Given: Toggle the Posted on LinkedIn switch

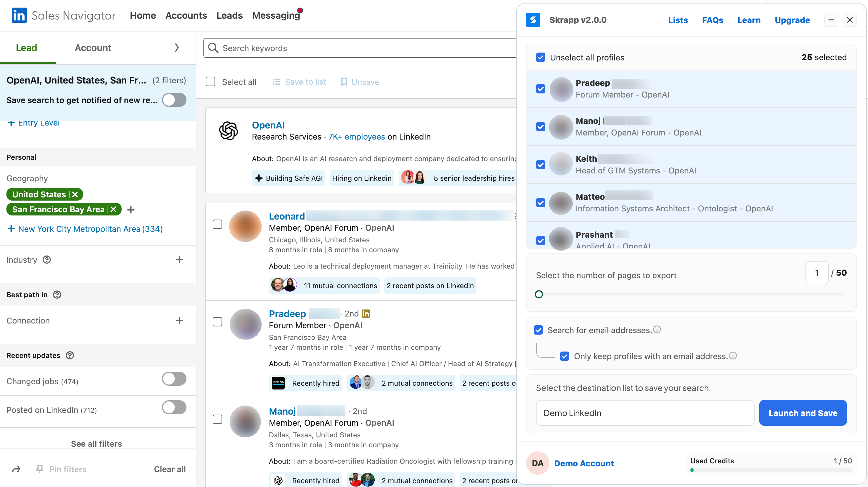Looking at the screenshot, I should click(x=174, y=407).
